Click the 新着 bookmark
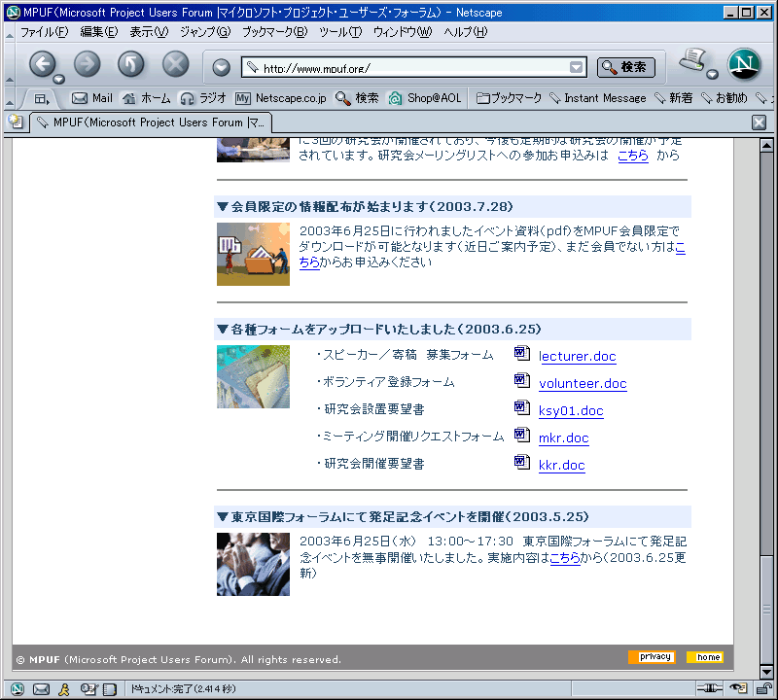This screenshot has width=778, height=700. click(673, 98)
